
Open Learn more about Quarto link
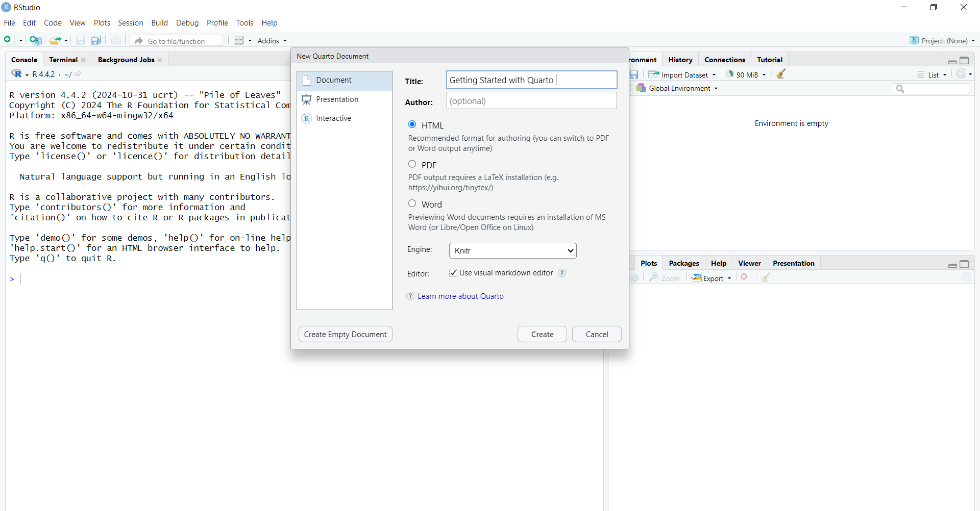460,296
